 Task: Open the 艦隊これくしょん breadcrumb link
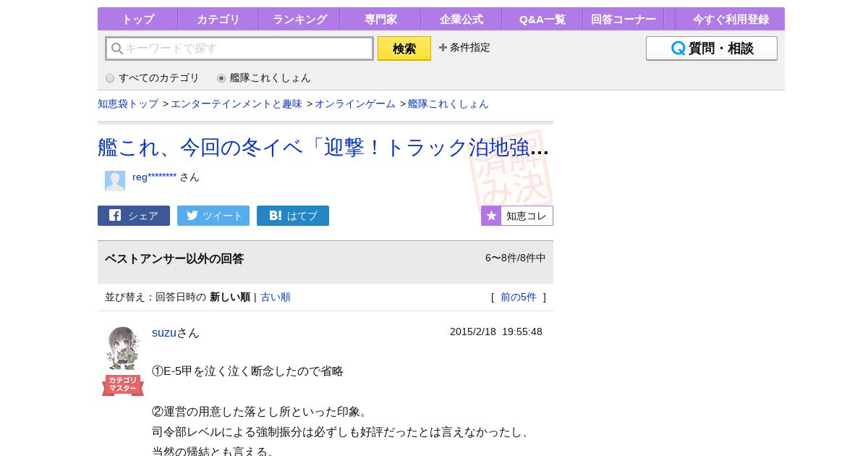coord(448,104)
